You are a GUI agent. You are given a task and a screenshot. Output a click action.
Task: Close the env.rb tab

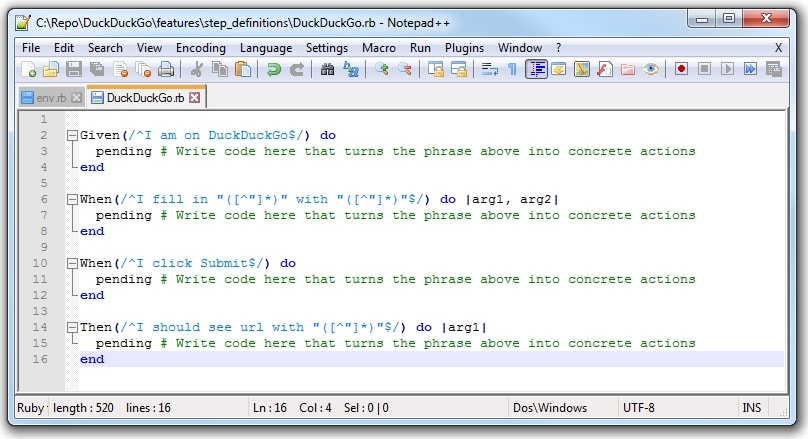(x=76, y=98)
